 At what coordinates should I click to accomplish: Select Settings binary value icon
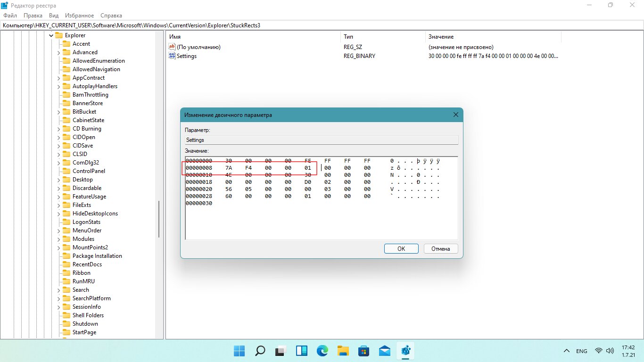[x=172, y=56]
